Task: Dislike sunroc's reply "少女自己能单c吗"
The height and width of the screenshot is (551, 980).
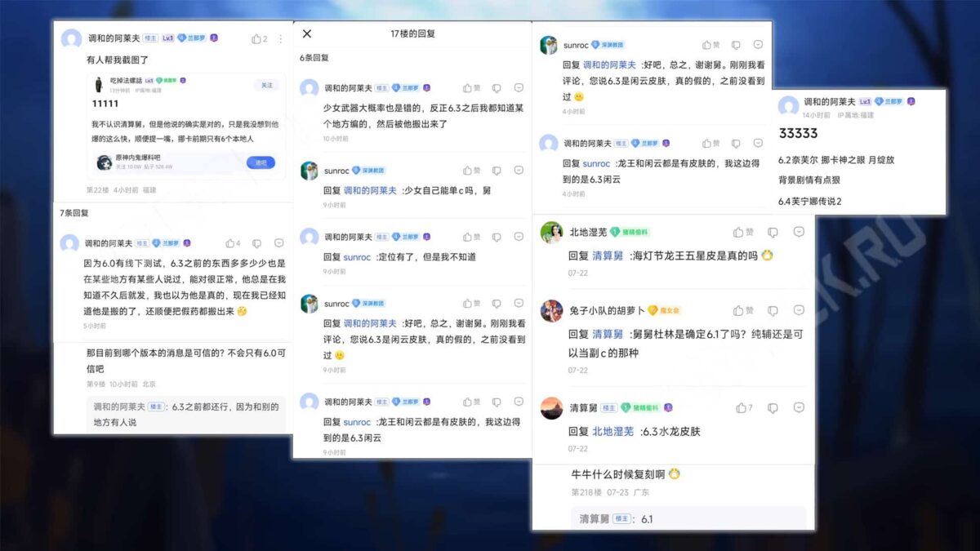Action: tap(497, 171)
